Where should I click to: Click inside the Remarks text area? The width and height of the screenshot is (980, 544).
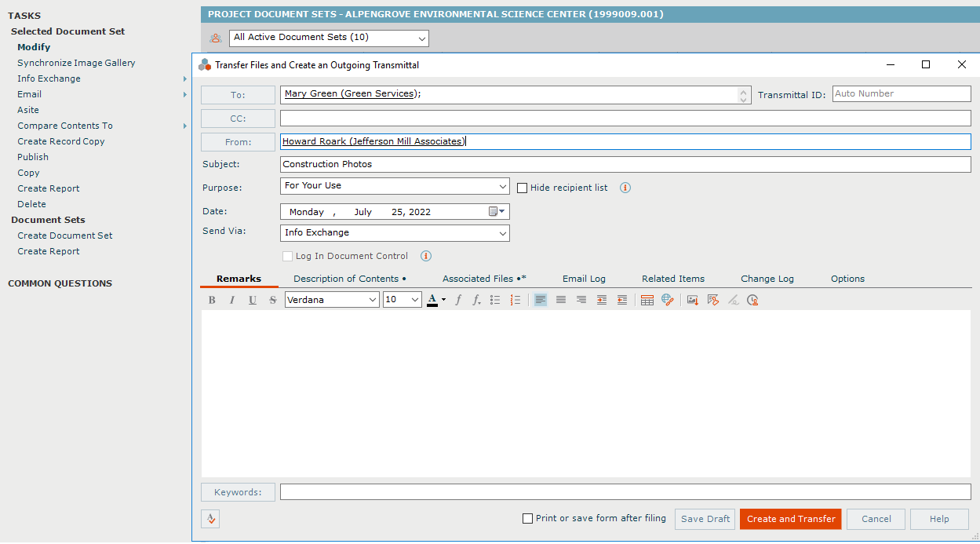click(x=585, y=393)
